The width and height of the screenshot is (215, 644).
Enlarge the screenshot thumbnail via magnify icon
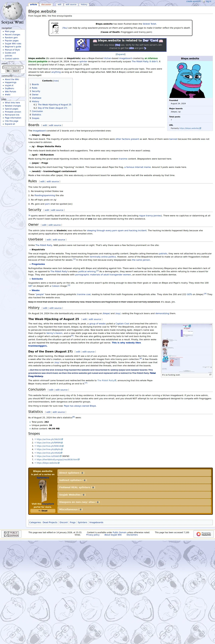pos(210,374)
